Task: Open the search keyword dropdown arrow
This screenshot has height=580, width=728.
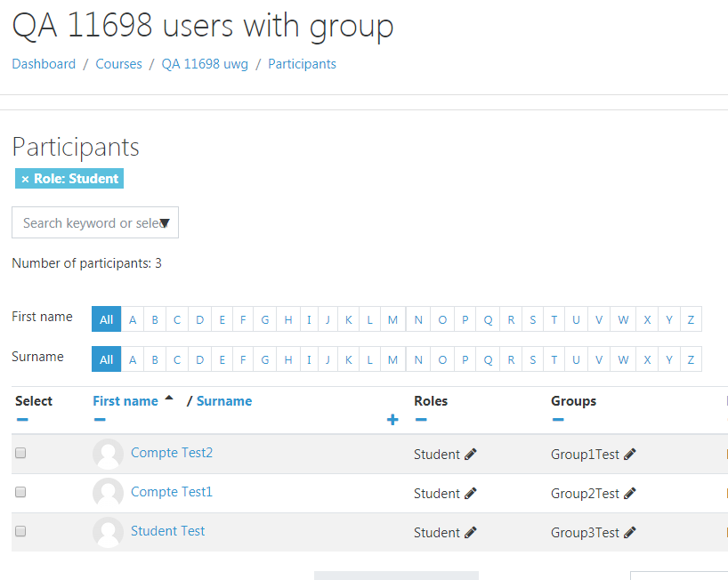Action: tap(165, 223)
